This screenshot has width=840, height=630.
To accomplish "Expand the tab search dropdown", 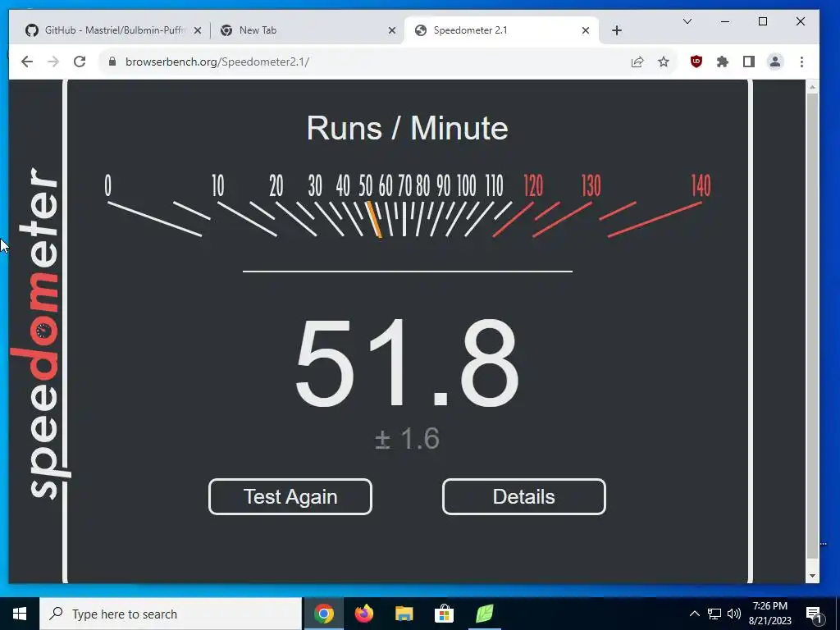I will (x=687, y=21).
